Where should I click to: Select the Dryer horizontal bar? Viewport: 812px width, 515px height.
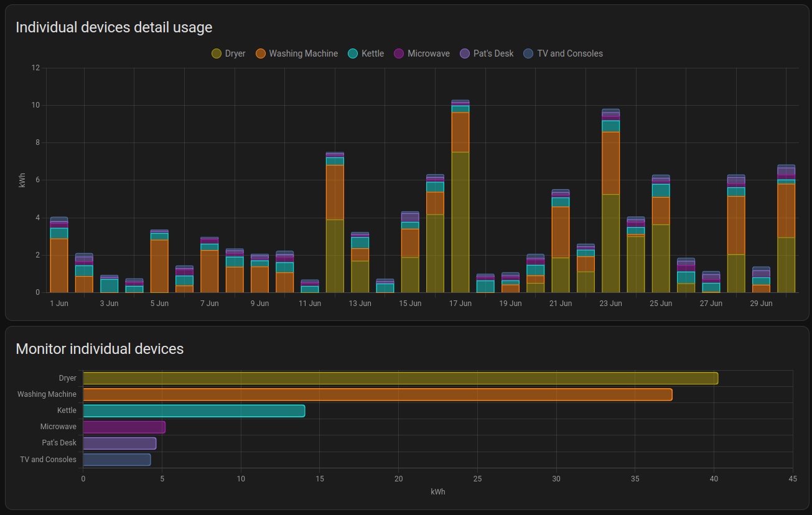click(x=400, y=378)
